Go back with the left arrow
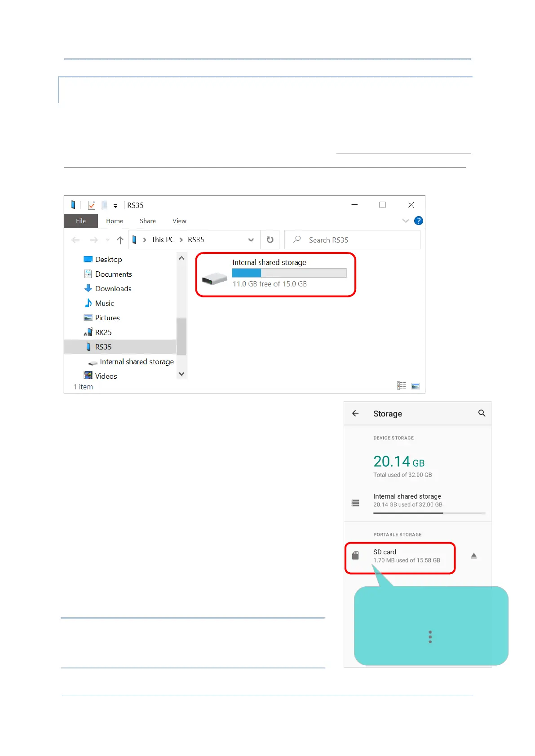This screenshot has width=535, height=756. pos(75,240)
